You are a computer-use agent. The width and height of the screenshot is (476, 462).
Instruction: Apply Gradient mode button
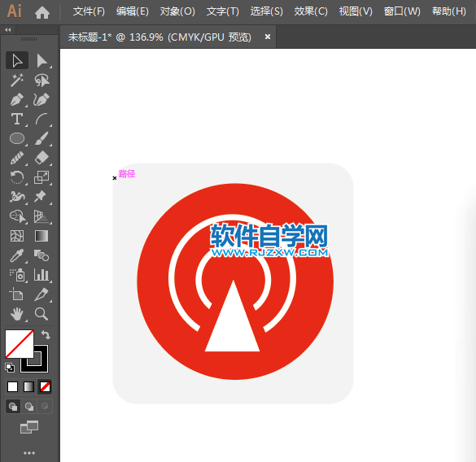click(28, 386)
